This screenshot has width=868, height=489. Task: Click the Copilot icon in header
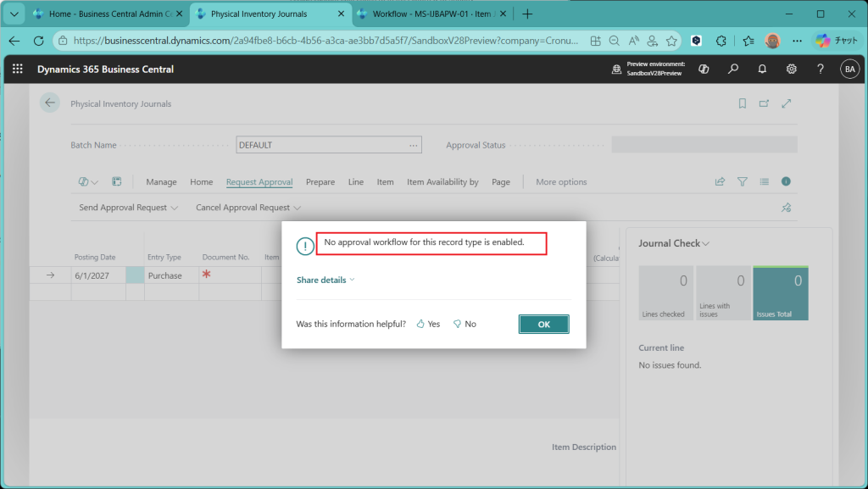(704, 69)
